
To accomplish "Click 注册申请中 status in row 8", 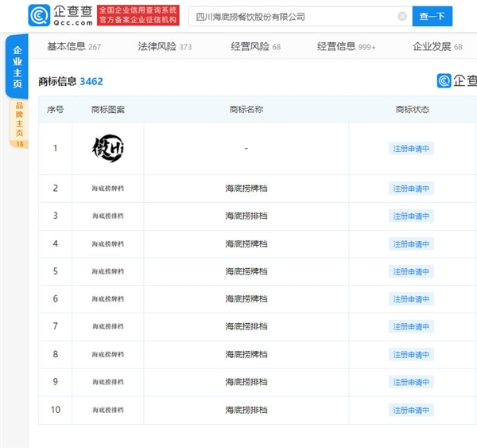I will [x=411, y=355].
